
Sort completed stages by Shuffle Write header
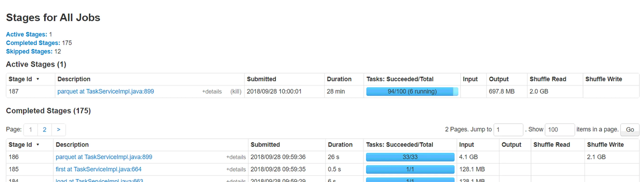[x=605, y=145]
